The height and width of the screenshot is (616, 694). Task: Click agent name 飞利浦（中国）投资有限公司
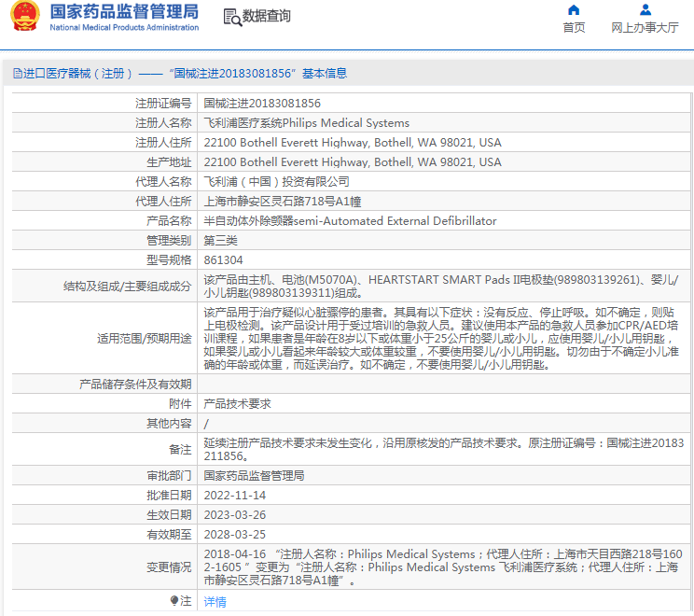point(276,182)
